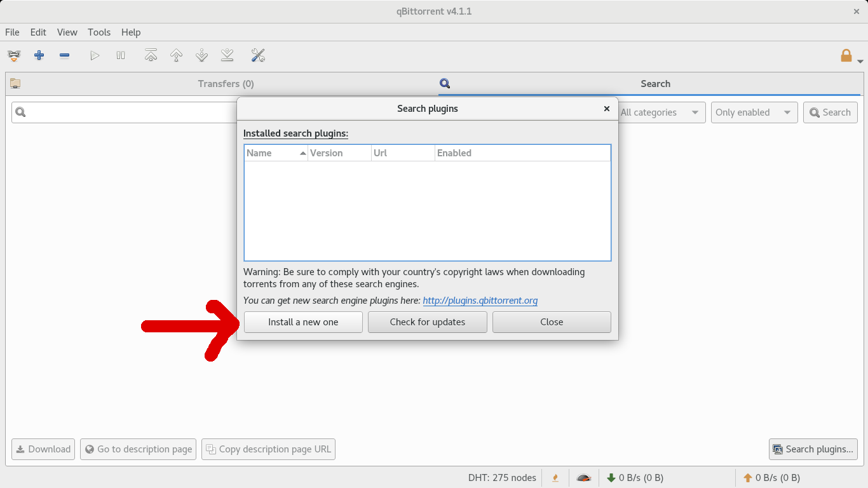Image resolution: width=868 pixels, height=488 pixels.
Task: Click the upload speed 0 B/s indicator
Action: pos(771,478)
